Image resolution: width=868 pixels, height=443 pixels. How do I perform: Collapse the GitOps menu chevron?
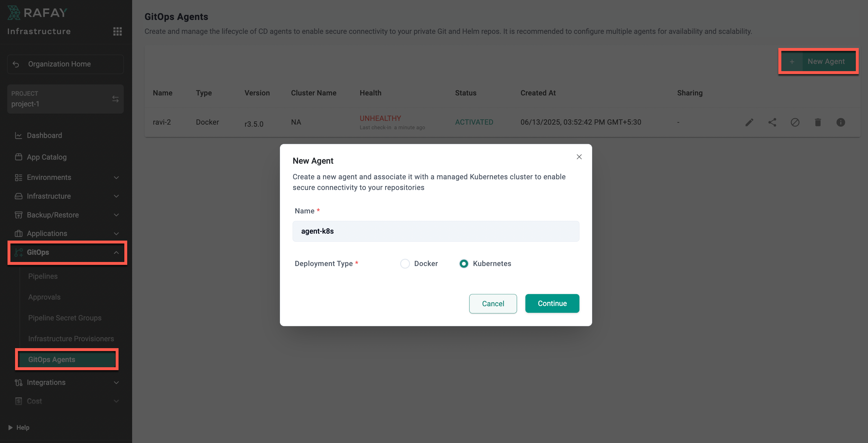click(x=116, y=252)
